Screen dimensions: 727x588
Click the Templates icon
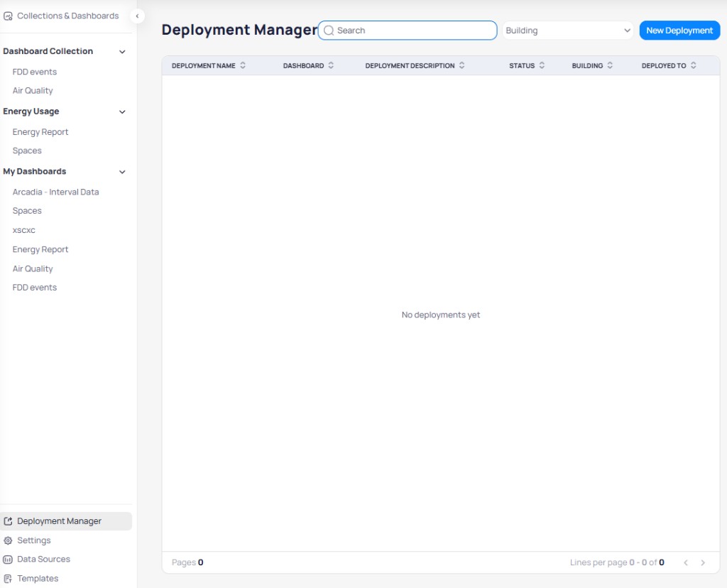coord(8,579)
